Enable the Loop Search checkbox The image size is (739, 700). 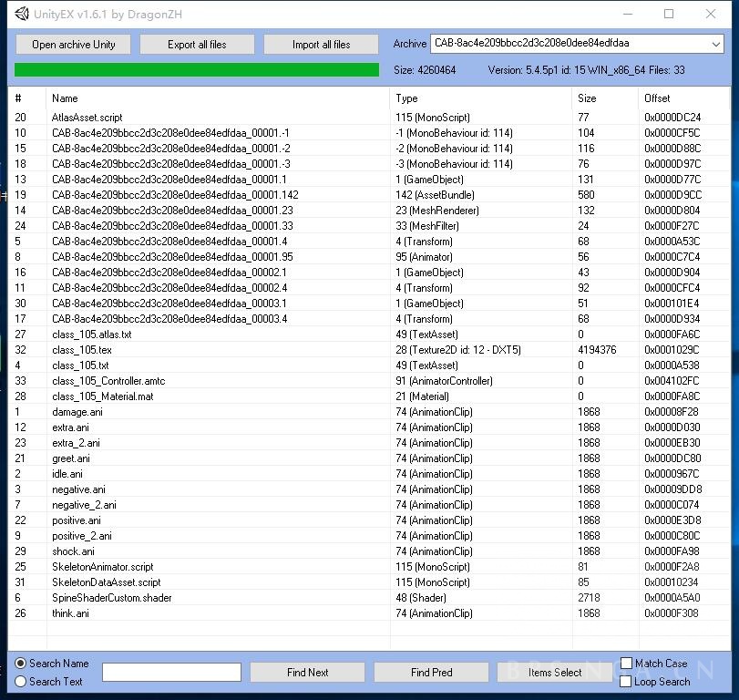pyautogui.click(x=626, y=681)
